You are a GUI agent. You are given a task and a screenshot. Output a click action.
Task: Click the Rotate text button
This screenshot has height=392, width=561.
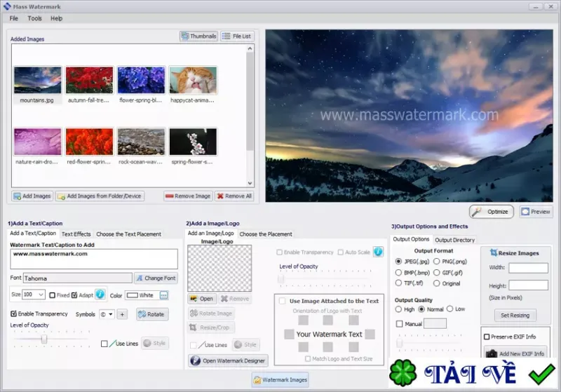click(x=152, y=314)
